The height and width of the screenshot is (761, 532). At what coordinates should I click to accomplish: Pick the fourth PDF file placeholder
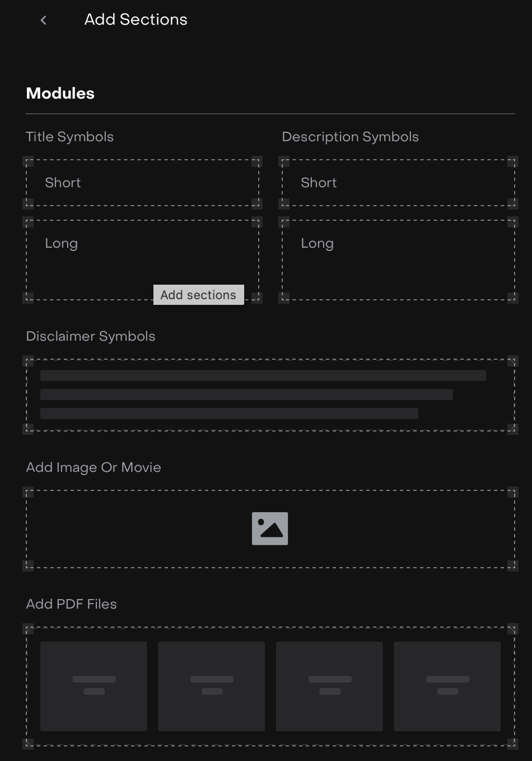[x=447, y=686]
